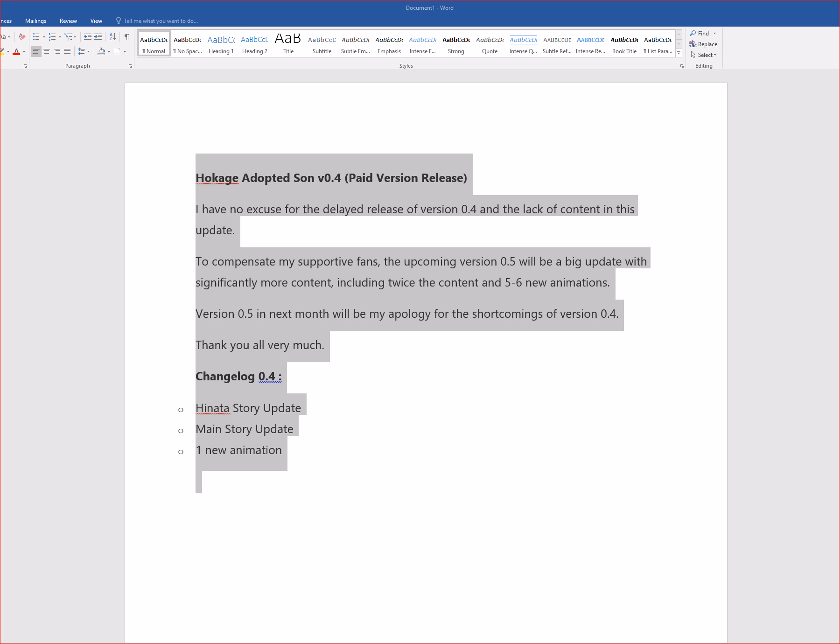Click the Increase Indent icon
This screenshot has height=644, width=840.
98,37
